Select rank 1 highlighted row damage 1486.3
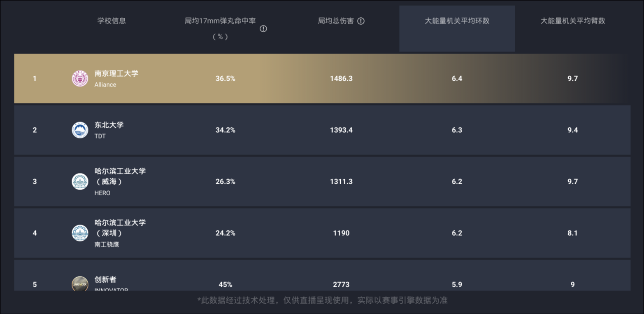 (341, 78)
